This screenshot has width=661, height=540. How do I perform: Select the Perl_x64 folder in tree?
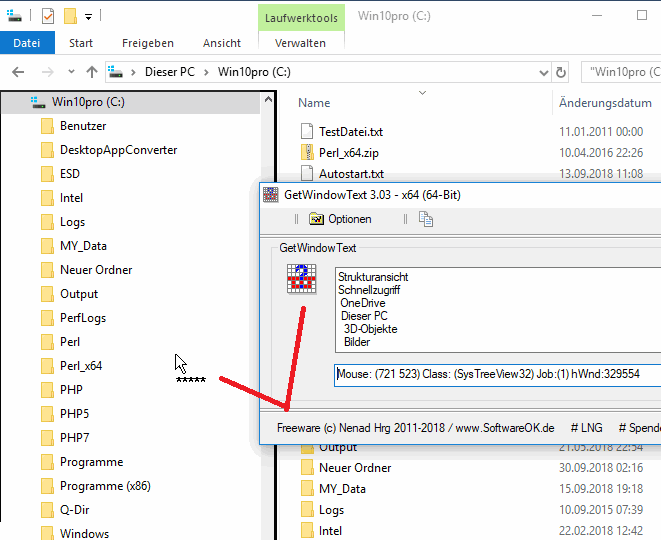81,366
